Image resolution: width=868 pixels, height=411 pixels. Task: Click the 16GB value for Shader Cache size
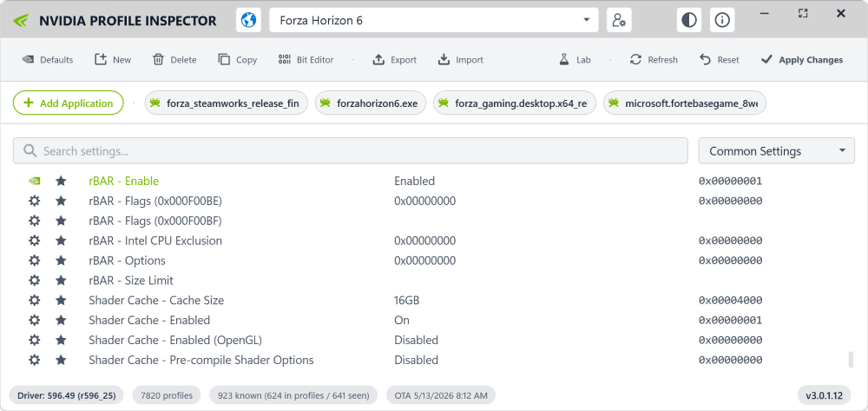[407, 301]
